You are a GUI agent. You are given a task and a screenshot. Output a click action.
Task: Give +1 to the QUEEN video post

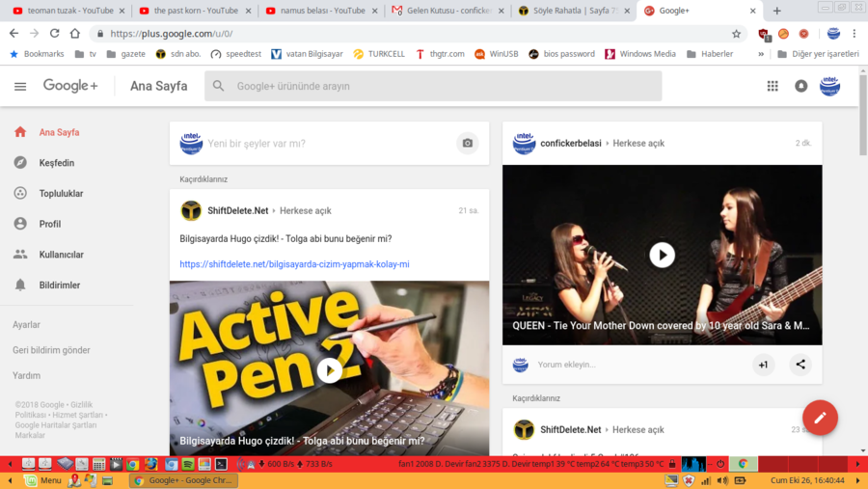(763, 365)
